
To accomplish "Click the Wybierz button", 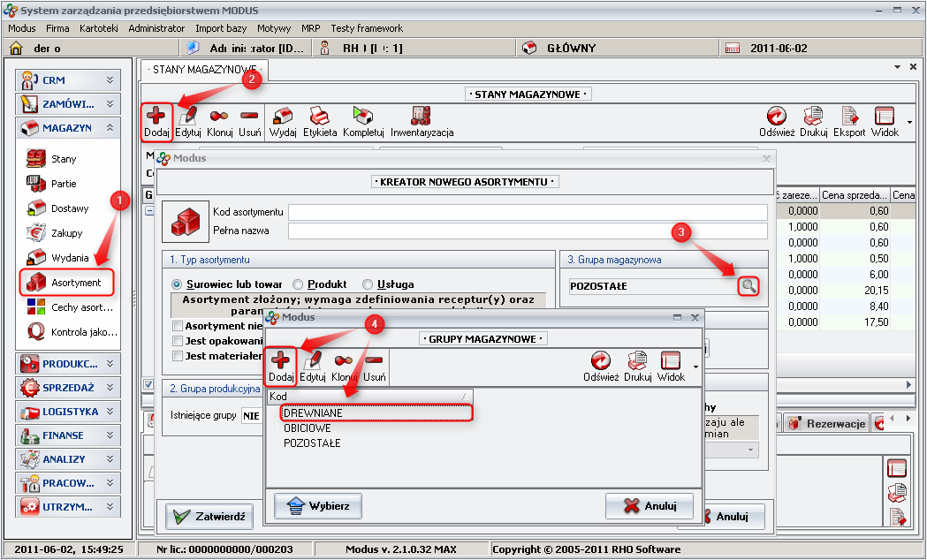I will [317, 506].
